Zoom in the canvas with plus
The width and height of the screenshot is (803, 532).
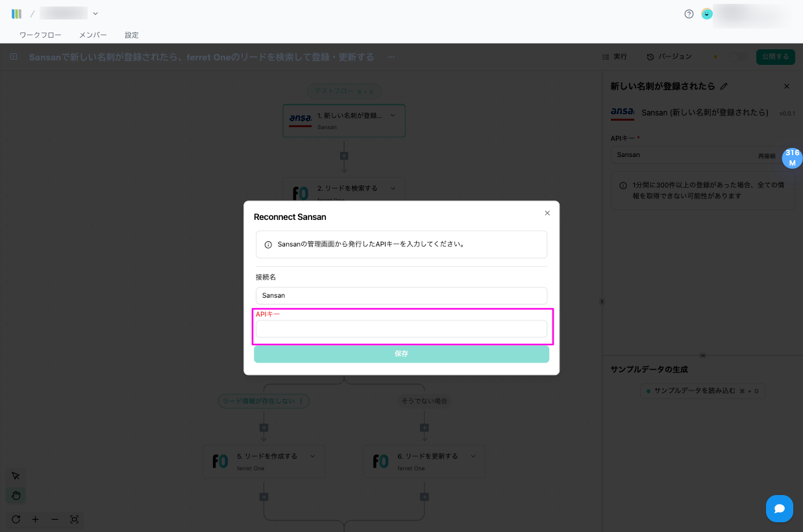[35, 519]
